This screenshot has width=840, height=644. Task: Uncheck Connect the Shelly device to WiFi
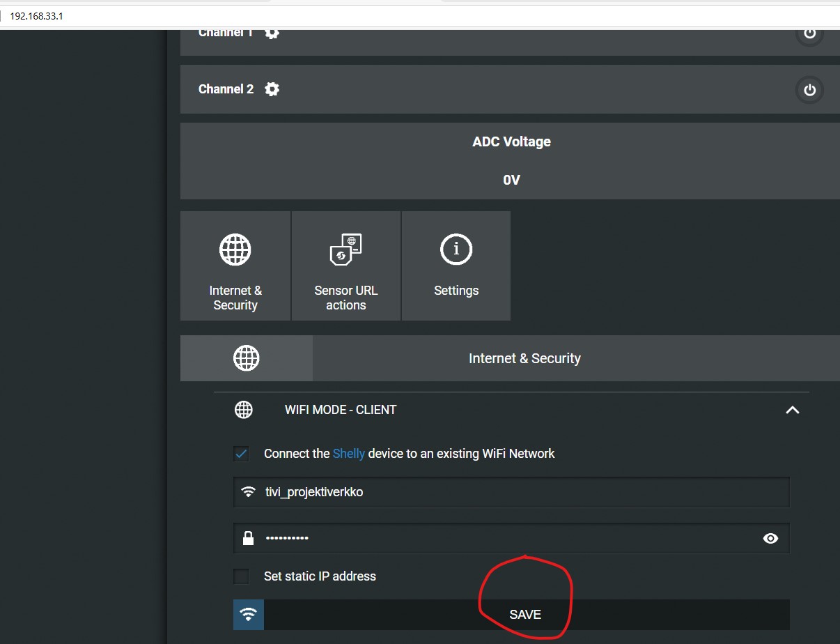pyautogui.click(x=241, y=454)
